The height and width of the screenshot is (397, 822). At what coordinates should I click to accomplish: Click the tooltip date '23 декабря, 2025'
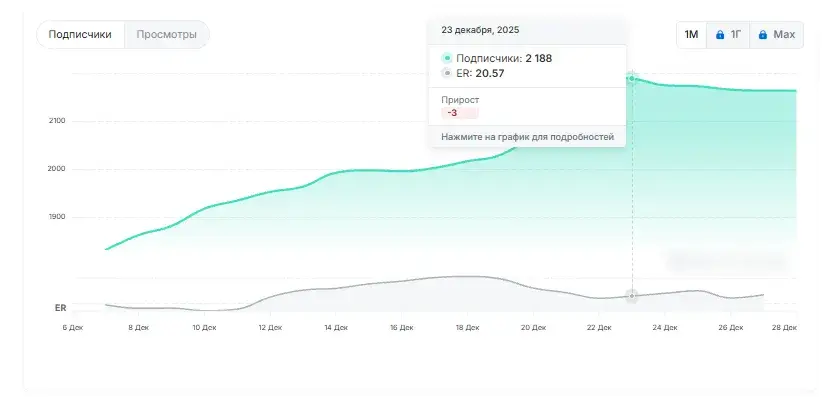coord(480,30)
